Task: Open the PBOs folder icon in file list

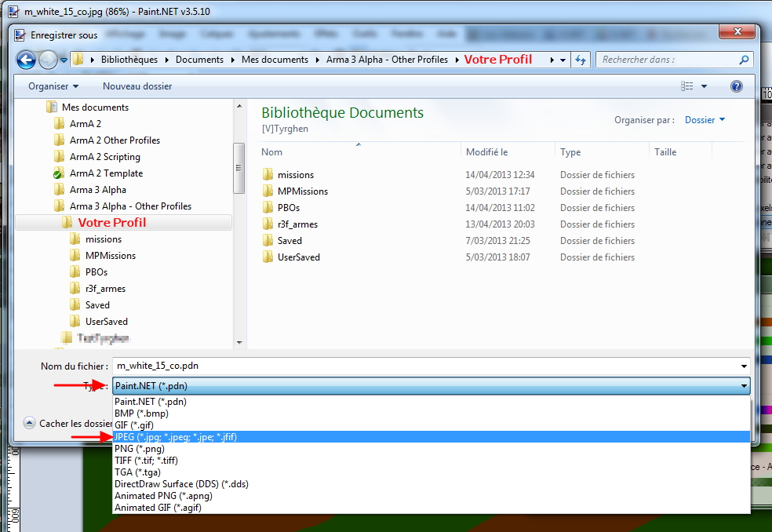Action: (268, 208)
